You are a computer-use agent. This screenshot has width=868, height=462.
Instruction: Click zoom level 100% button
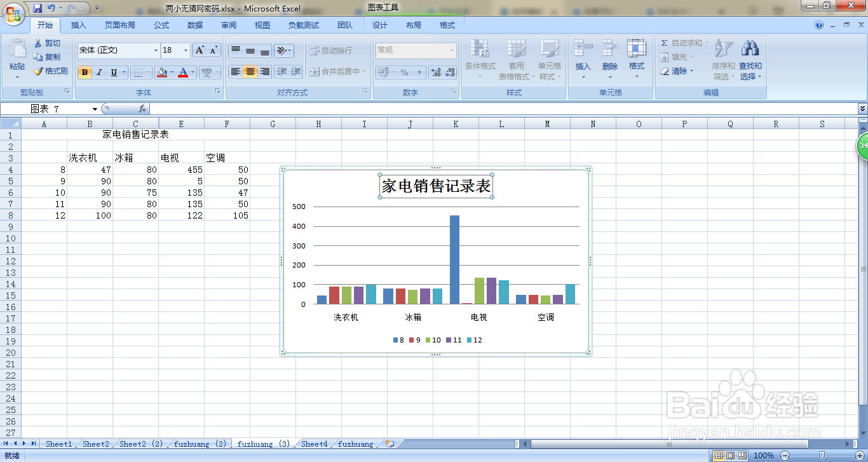tap(763, 455)
